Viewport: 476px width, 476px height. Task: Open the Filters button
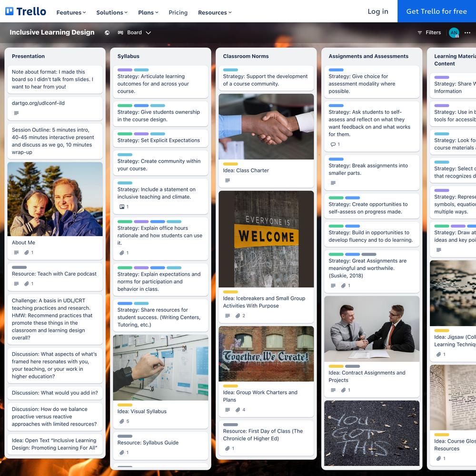[429, 32]
